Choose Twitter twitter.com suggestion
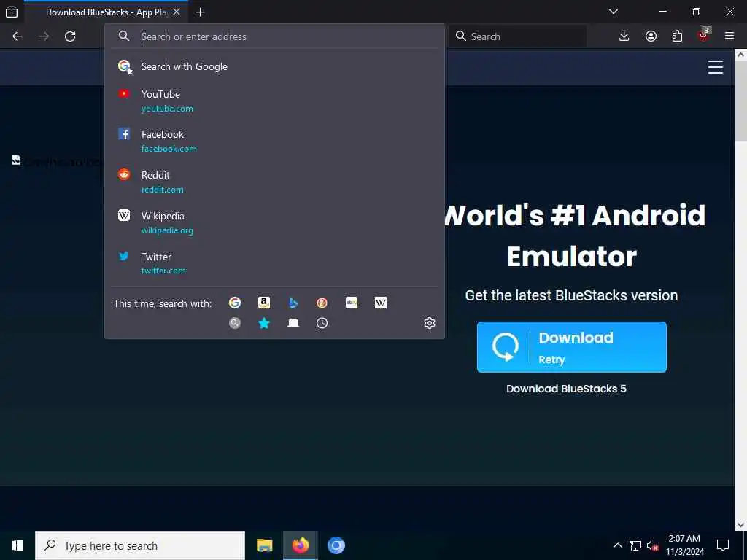This screenshot has height=560, width=747. tap(274, 263)
